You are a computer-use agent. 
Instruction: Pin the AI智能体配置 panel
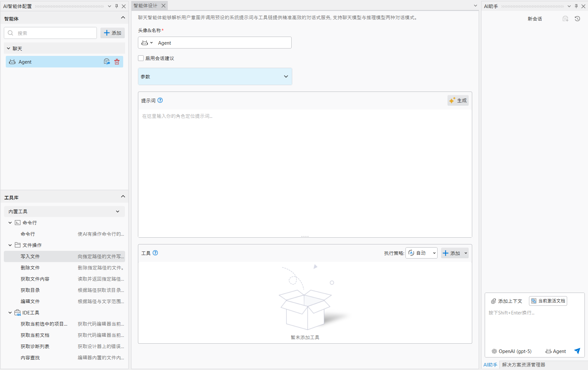116,6
